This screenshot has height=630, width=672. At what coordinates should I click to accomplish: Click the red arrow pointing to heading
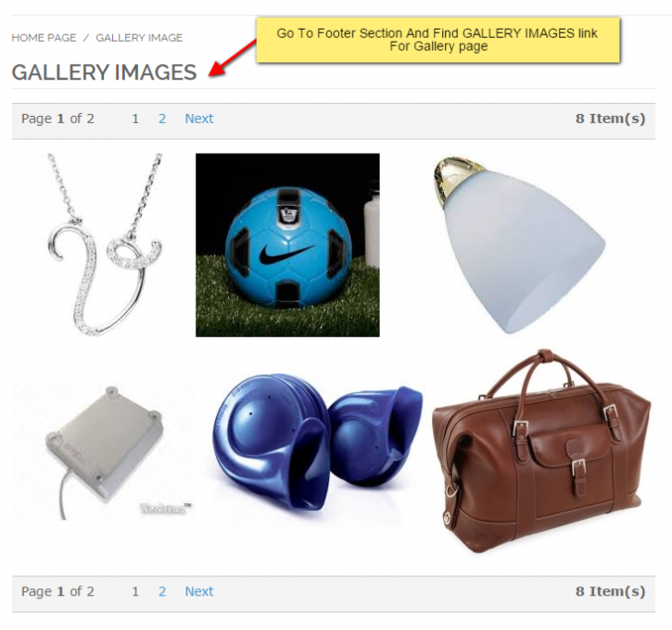click(232, 58)
